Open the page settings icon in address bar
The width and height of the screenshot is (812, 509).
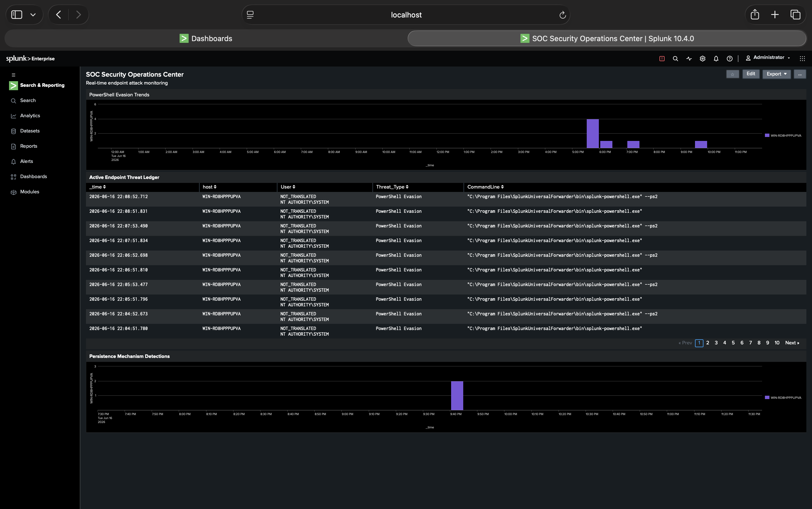point(250,15)
